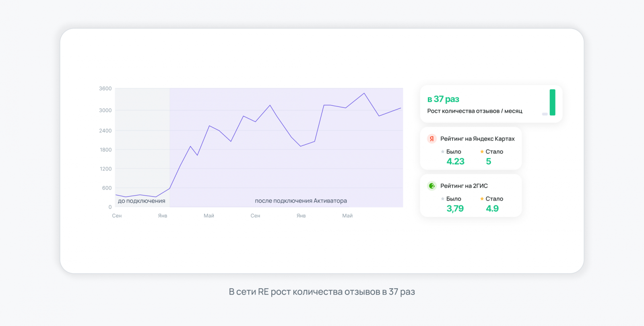The image size is (644, 326).
Task: Click the Yandex new rating value 5
Action: tap(488, 162)
